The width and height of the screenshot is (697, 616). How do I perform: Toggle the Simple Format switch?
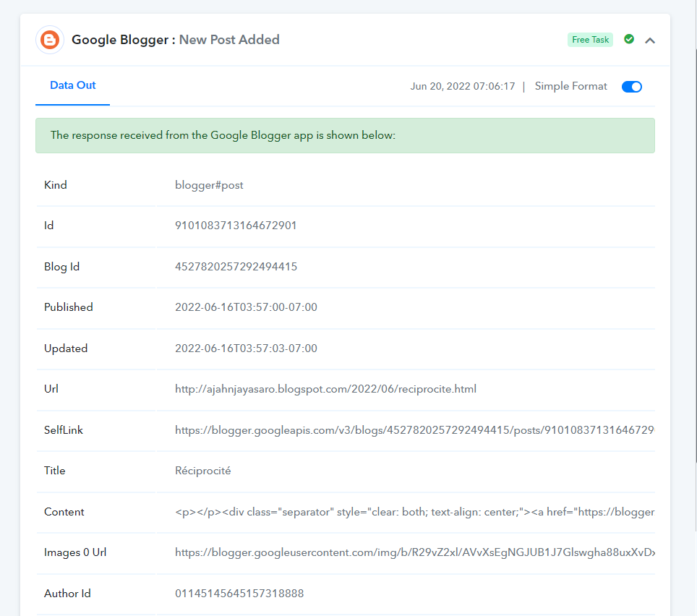[x=631, y=87]
